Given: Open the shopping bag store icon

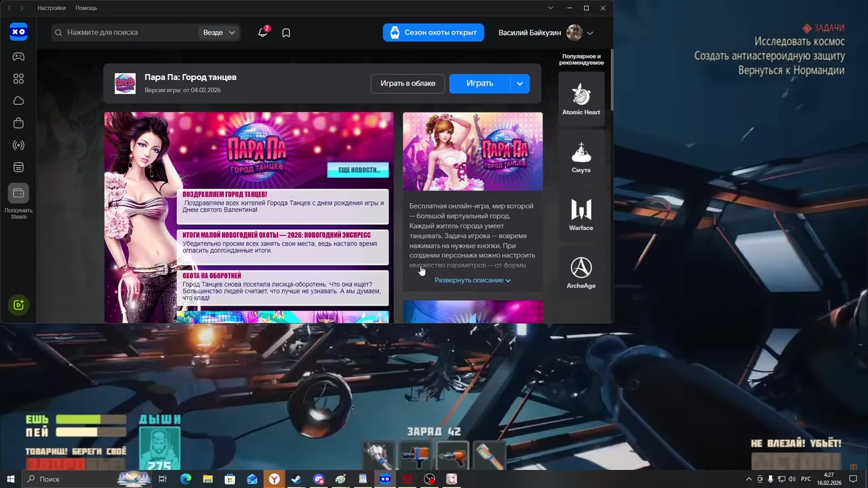Looking at the screenshot, I should tap(18, 123).
